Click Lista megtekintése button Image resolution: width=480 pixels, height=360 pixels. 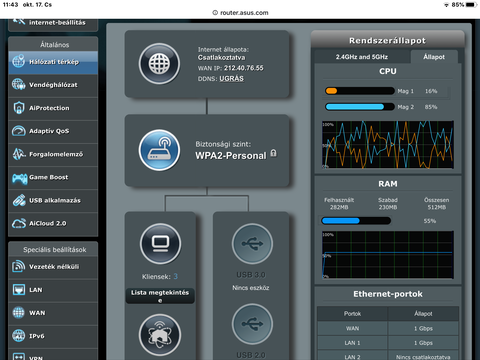160,296
